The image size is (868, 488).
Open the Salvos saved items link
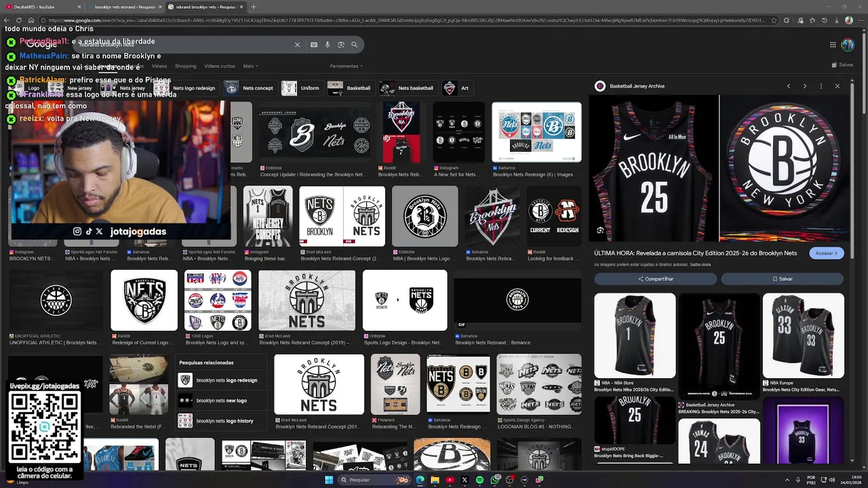(842, 65)
